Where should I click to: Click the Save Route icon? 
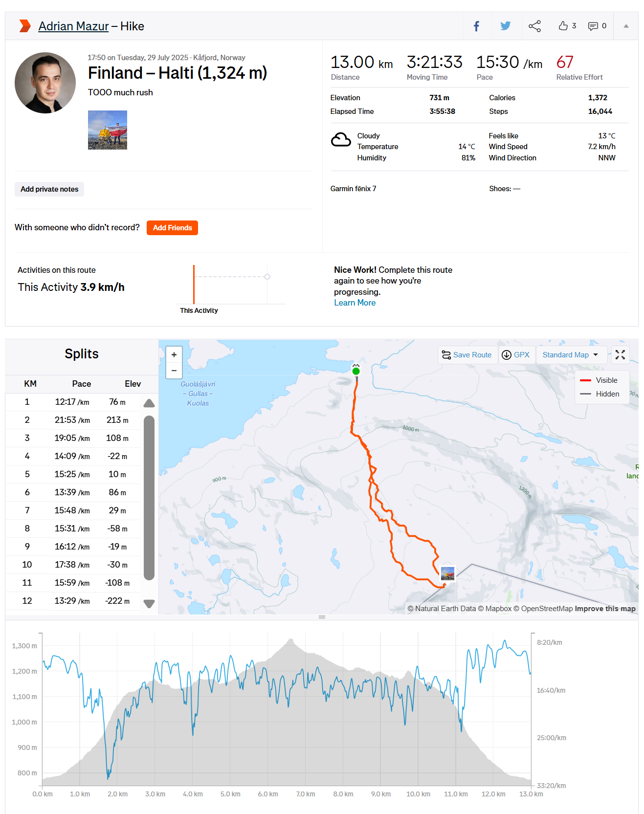coord(446,354)
